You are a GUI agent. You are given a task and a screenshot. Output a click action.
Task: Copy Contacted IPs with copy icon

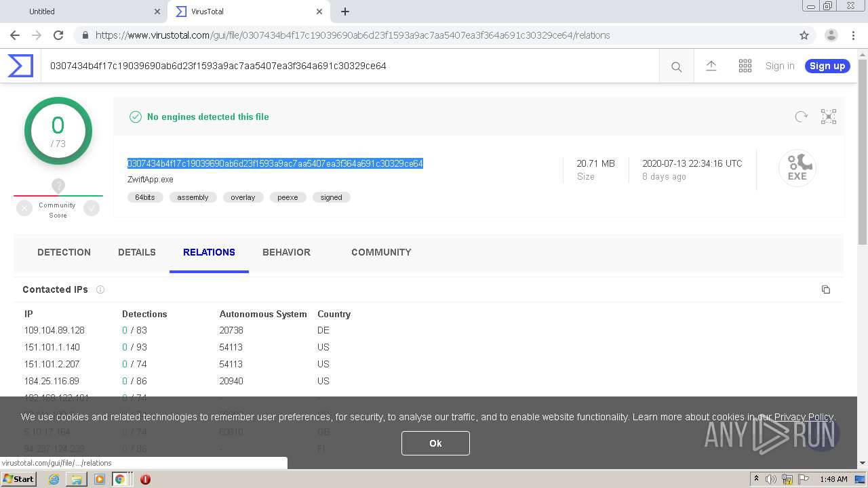pos(825,289)
